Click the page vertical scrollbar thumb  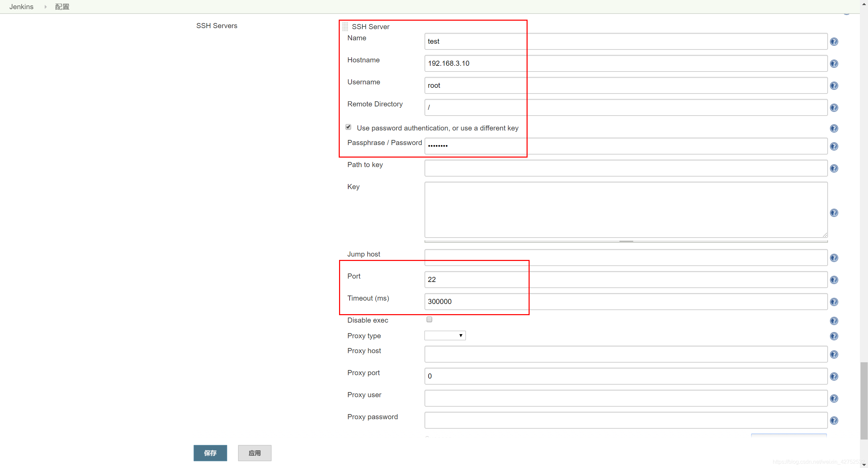(x=864, y=401)
